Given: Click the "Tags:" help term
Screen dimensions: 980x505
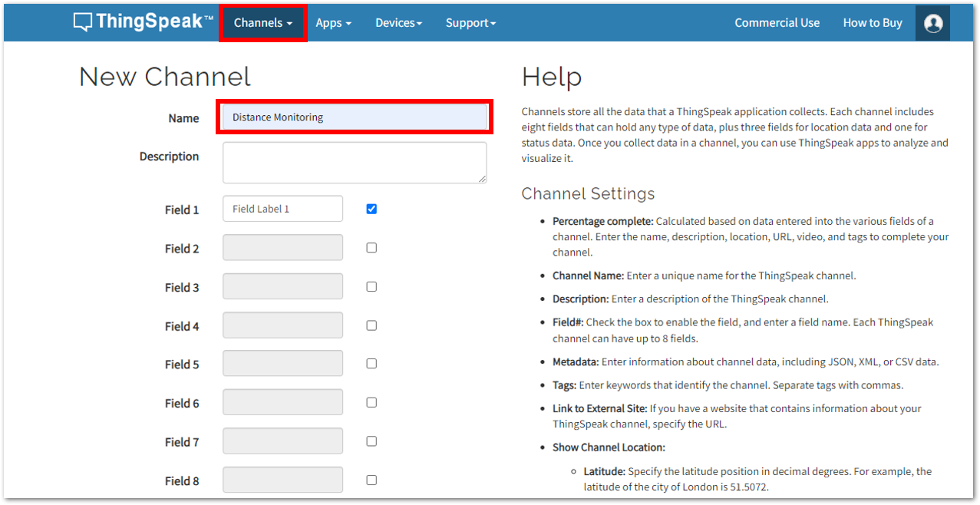Looking at the screenshot, I should pyautogui.click(x=564, y=385).
